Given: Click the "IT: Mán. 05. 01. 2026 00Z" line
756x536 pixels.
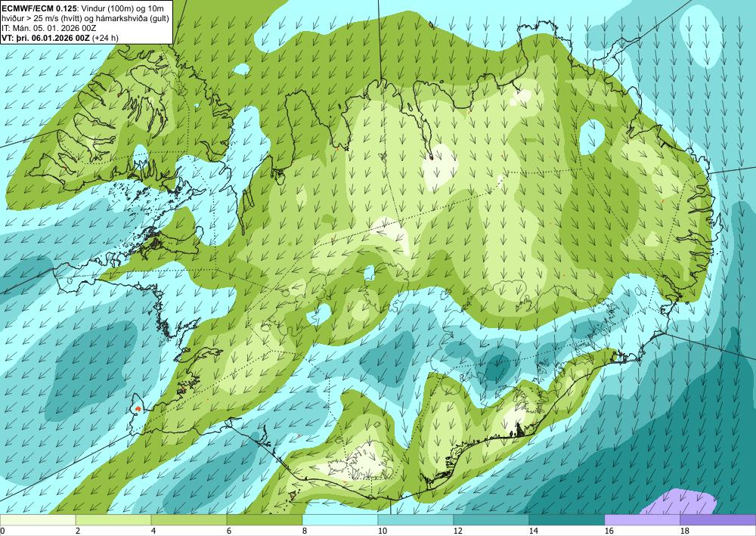Looking at the screenshot, I should click(x=49, y=28).
